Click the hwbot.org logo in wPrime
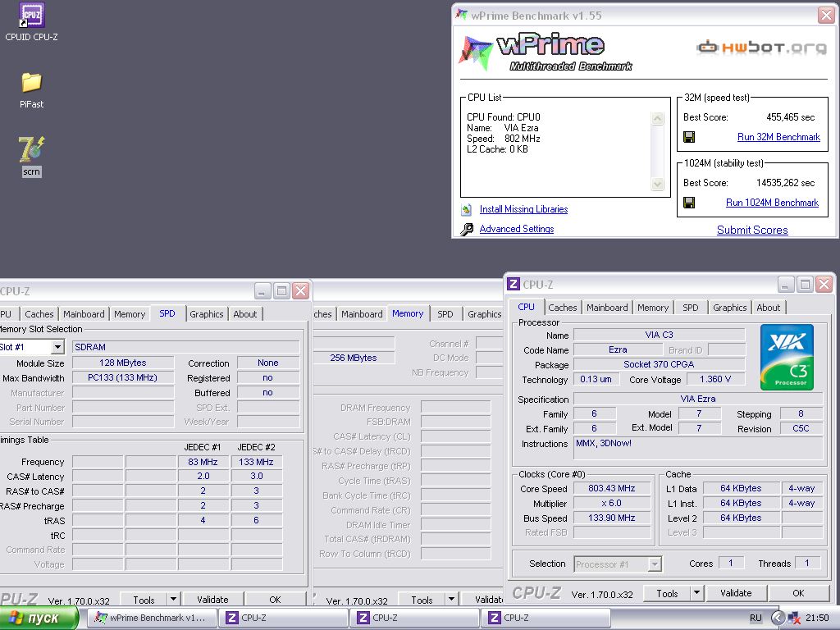 (761, 47)
